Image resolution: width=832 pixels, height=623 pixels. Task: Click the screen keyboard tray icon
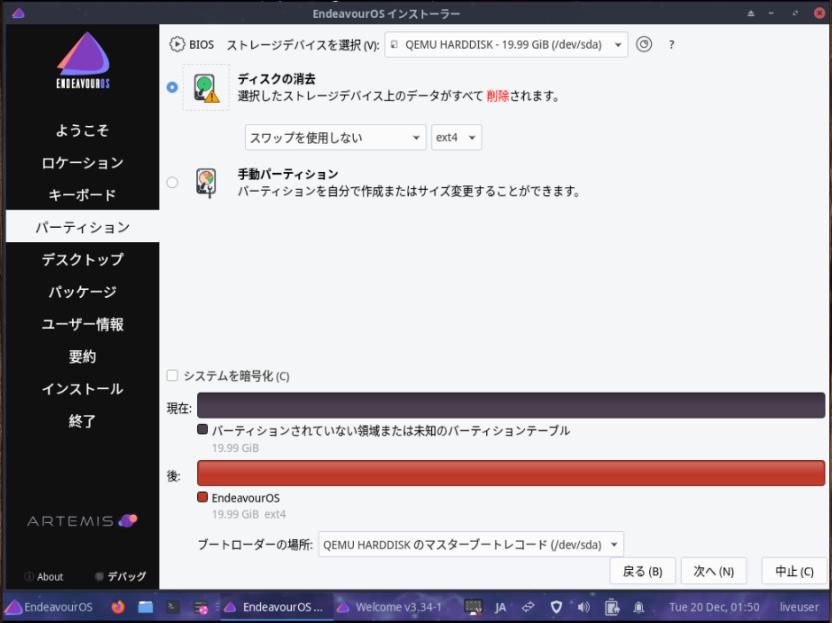point(473,607)
